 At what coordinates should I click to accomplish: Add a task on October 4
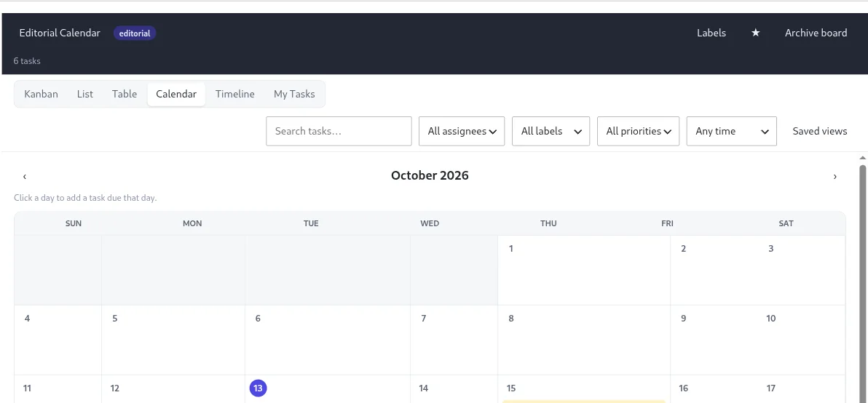(58, 340)
